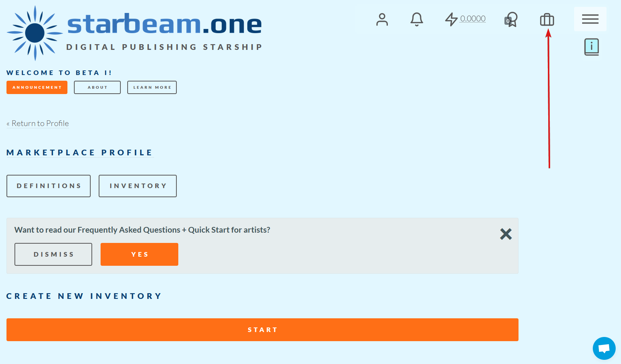Open the info book icon
This screenshot has height=364, width=621.
(591, 47)
